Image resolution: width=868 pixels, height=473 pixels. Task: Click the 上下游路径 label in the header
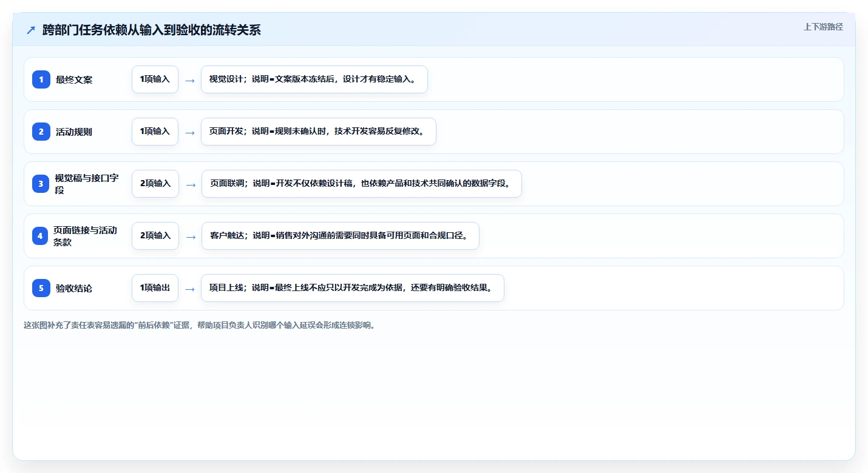pyautogui.click(x=823, y=27)
